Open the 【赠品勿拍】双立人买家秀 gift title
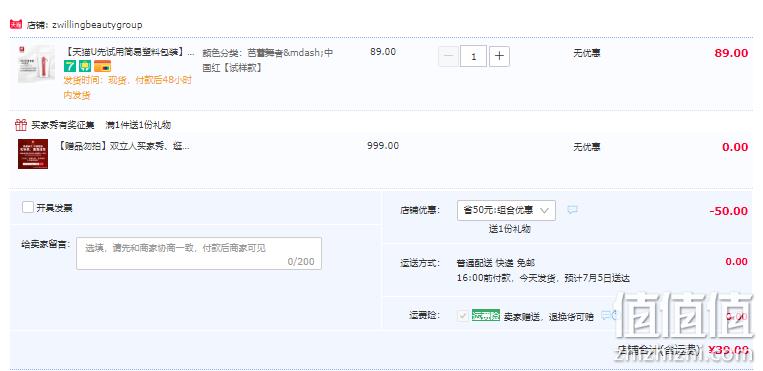 pos(124,146)
